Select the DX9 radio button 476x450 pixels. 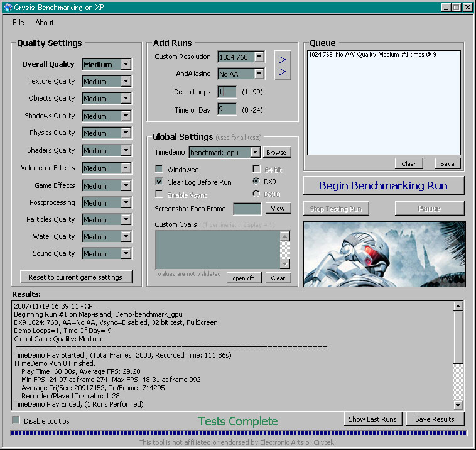pyautogui.click(x=256, y=182)
